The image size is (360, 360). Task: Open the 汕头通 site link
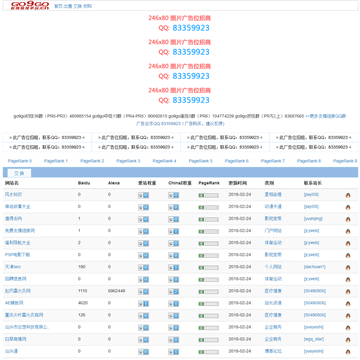pos(11,351)
